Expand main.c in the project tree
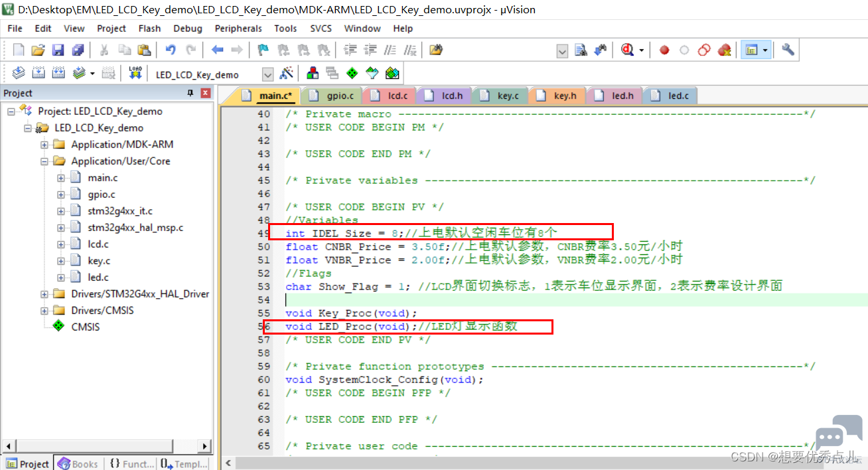The width and height of the screenshot is (868, 470). click(61, 178)
